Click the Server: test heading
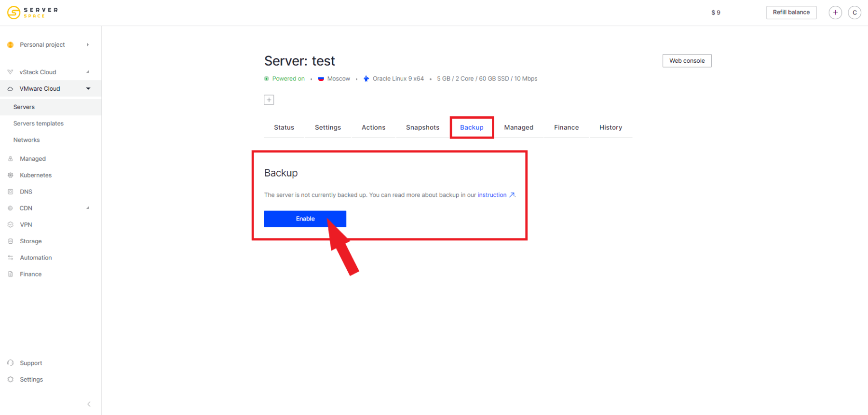 [x=299, y=61]
